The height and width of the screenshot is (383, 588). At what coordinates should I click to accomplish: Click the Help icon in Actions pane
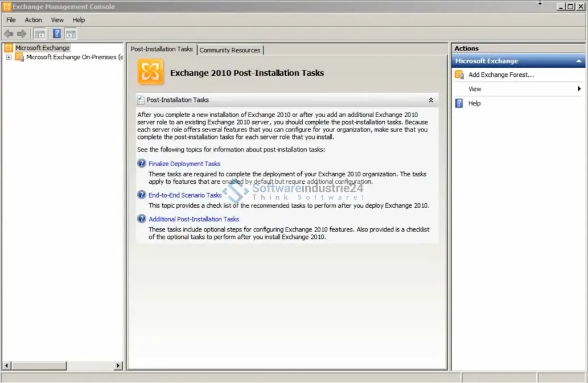tap(459, 103)
